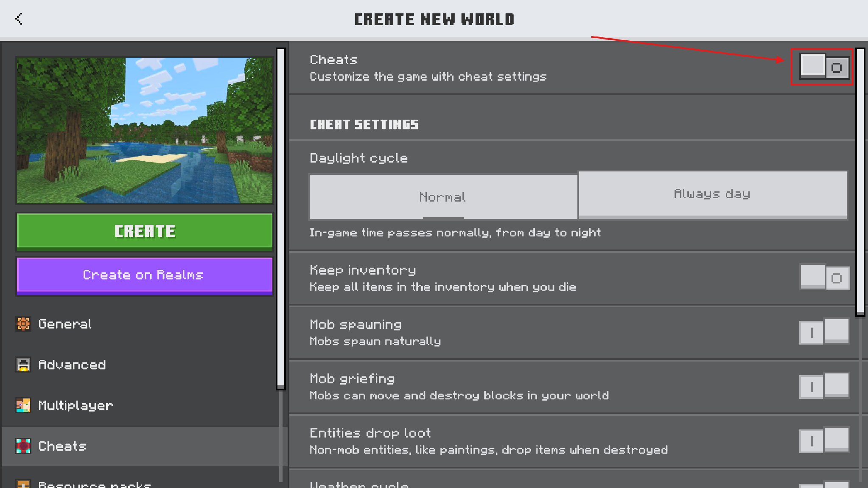Click the Advanced furnace icon in sidebar
Screen dimensions: 868x488
pyautogui.click(x=23, y=365)
